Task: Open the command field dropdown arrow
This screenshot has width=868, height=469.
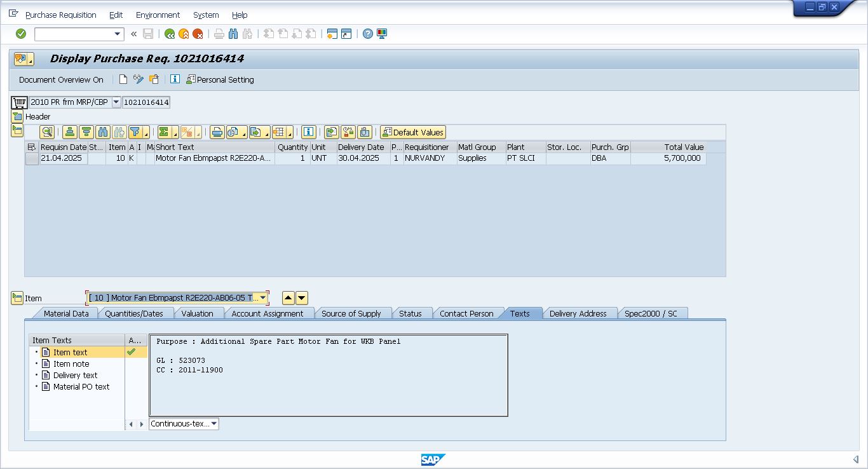Action: 118,34
